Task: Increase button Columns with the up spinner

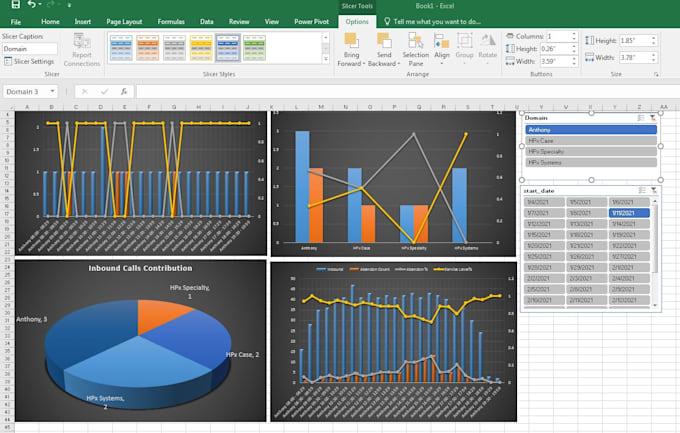Action: pyautogui.click(x=574, y=34)
